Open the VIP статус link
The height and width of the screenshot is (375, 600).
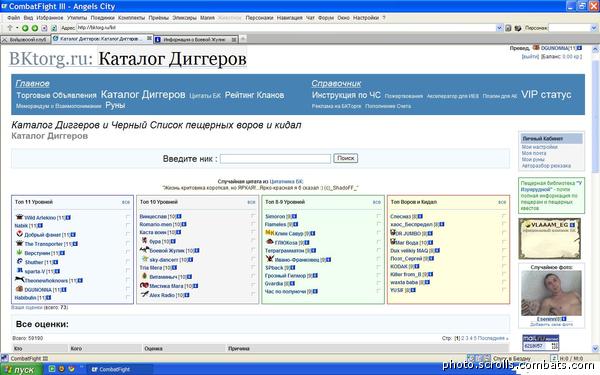click(x=546, y=95)
